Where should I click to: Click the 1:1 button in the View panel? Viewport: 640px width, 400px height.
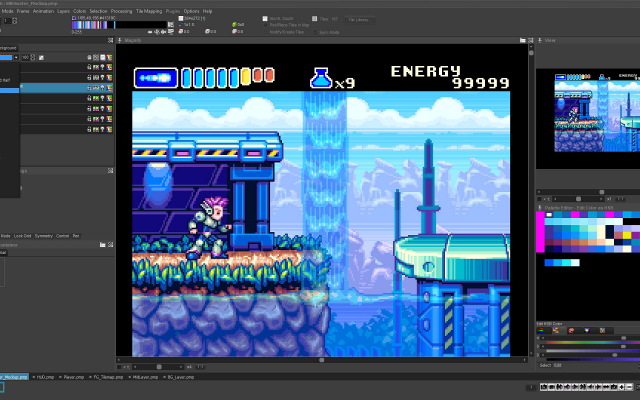620,199
